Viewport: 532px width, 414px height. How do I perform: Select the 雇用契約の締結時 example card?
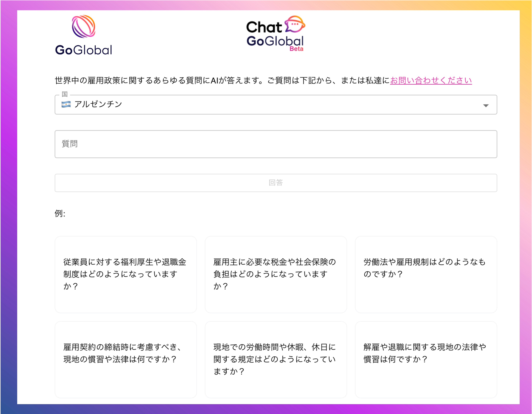pyautogui.click(x=126, y=359)
